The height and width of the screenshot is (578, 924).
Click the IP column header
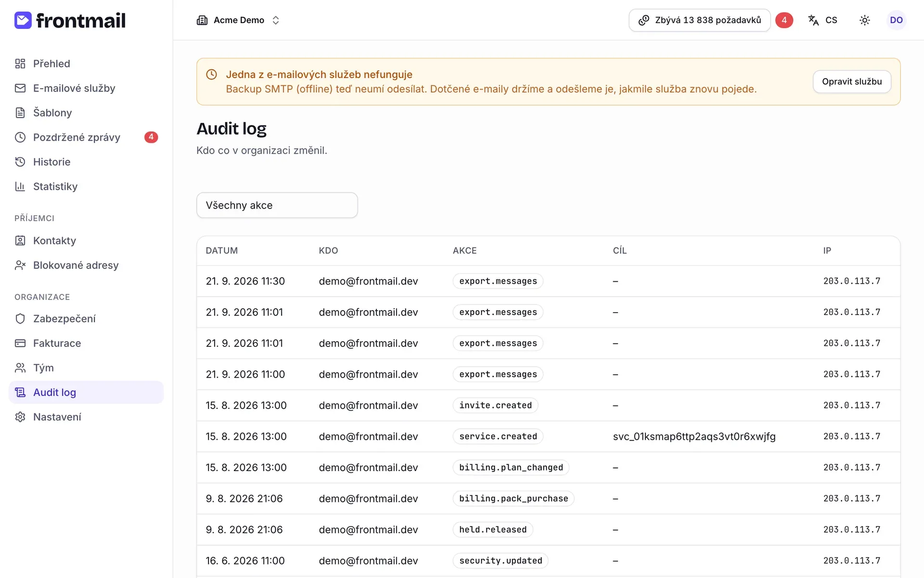(x=827, y=250)
